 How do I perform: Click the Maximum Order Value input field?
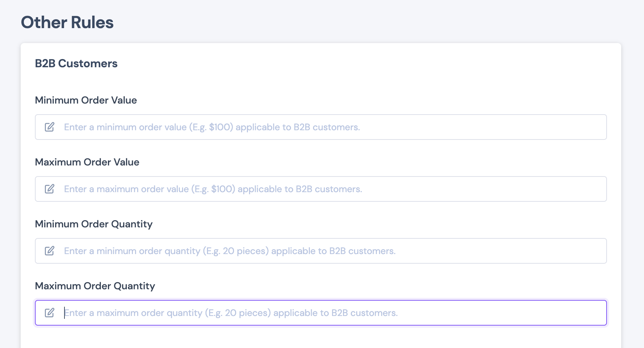tap(321, 189)
